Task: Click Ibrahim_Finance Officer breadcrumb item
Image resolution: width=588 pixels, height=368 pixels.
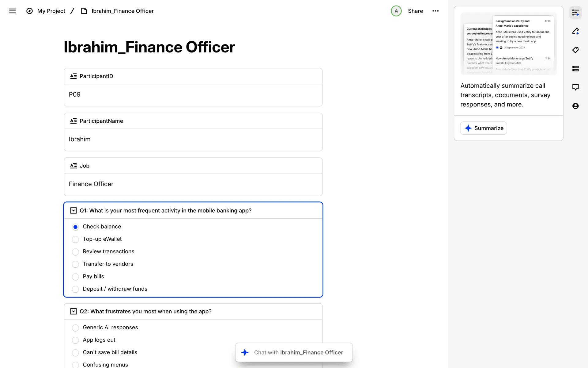Action: [123, 11]
